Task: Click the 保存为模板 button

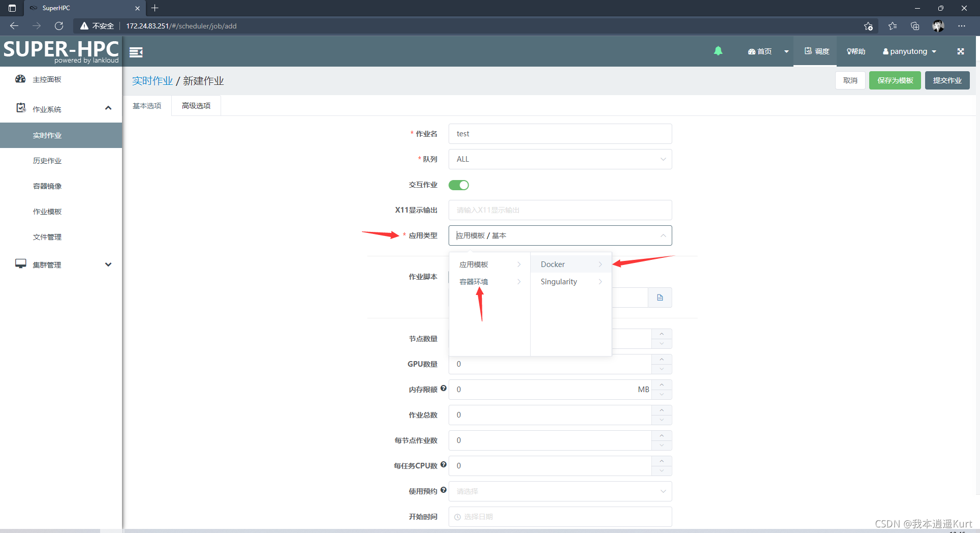Action: pyautogui.click(x=895, y=80)
